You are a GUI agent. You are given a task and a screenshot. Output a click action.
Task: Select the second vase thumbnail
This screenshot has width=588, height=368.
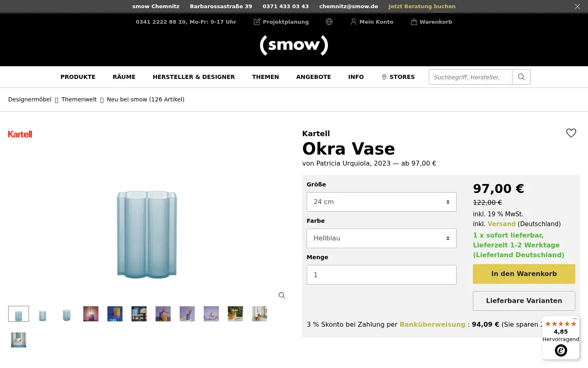coord(42,314)
